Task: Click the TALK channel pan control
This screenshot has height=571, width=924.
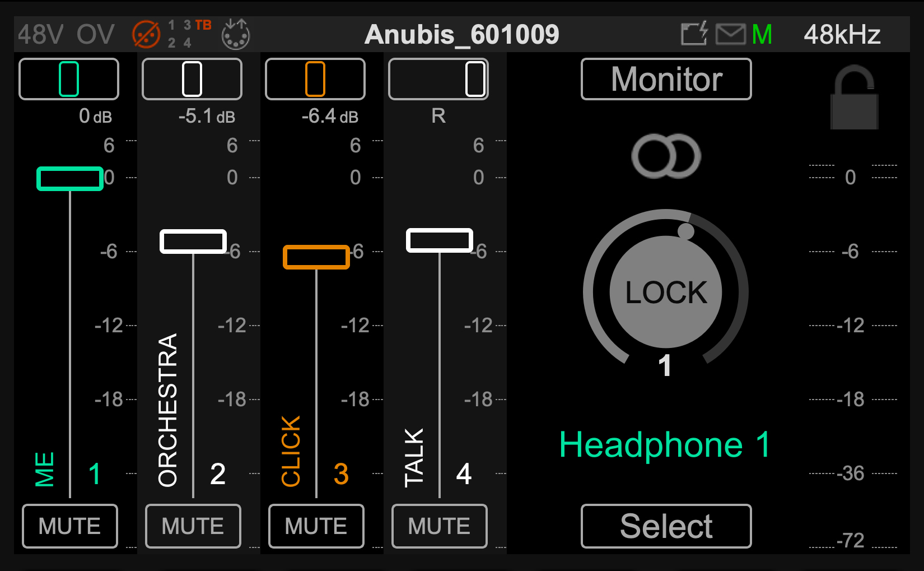Action: click(438, 79)
